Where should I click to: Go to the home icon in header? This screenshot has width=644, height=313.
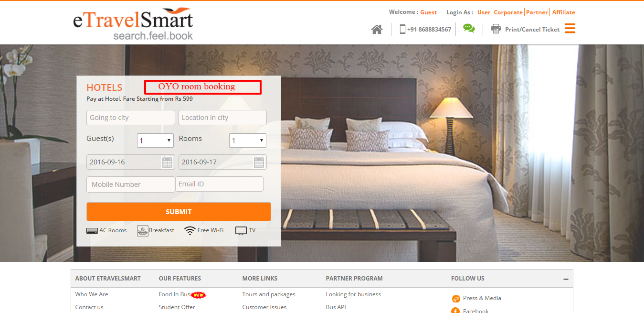point(377,30)
